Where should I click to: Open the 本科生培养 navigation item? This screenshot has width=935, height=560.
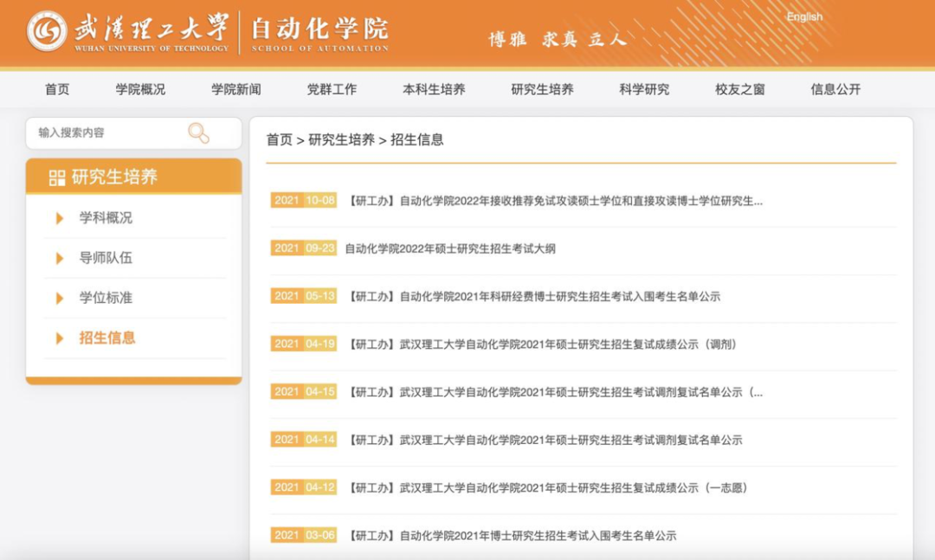pyautogui.click(x=434, y=89)
